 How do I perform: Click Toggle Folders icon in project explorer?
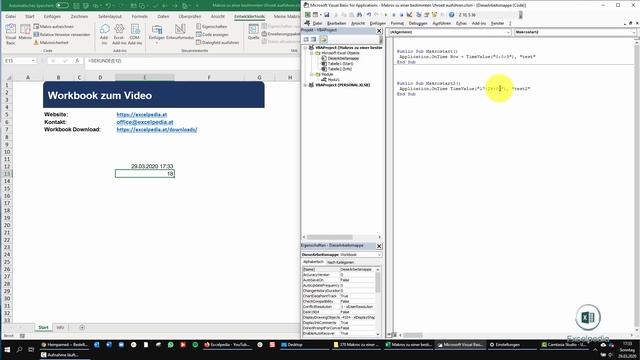click(323, 39)
